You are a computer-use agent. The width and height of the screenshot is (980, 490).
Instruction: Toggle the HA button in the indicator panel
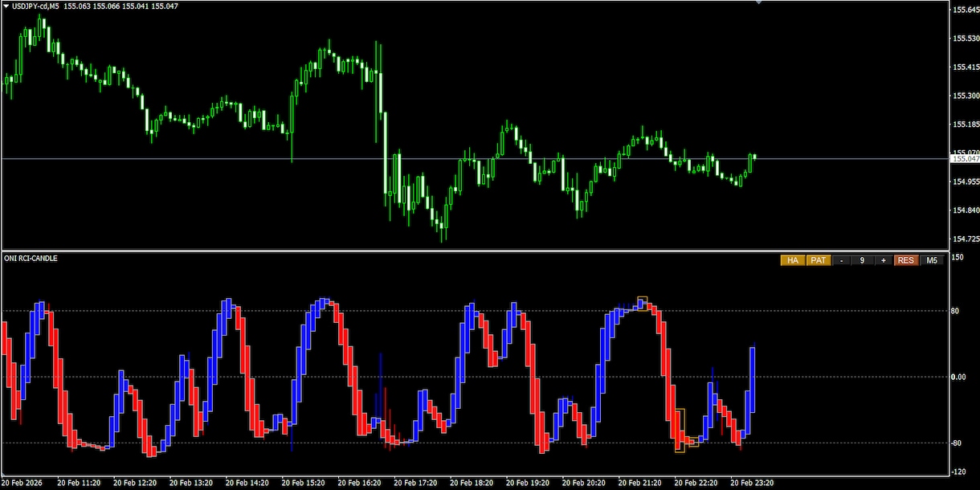pyautogui.click(x=793, y=260)
